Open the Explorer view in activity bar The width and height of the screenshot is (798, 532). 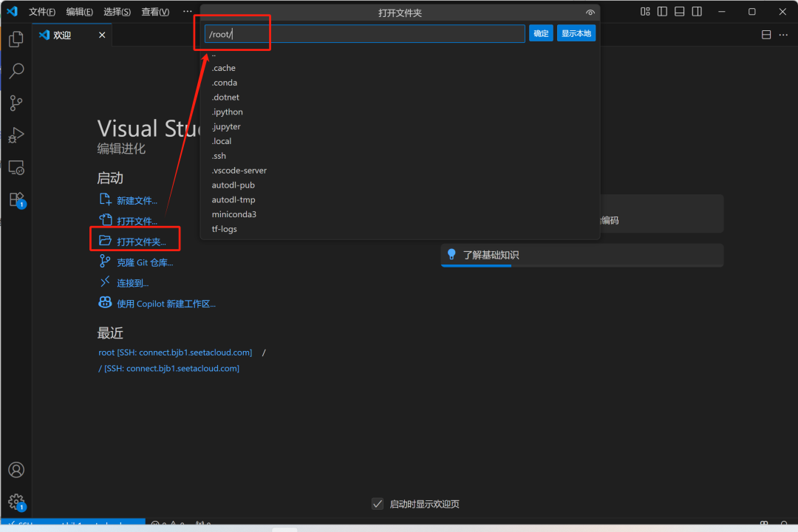click(x=16, y=39)
